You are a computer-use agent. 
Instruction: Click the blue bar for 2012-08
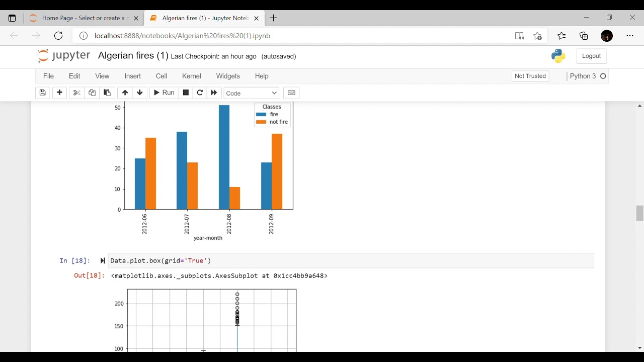pyautogui.click(x=224, y=157)
